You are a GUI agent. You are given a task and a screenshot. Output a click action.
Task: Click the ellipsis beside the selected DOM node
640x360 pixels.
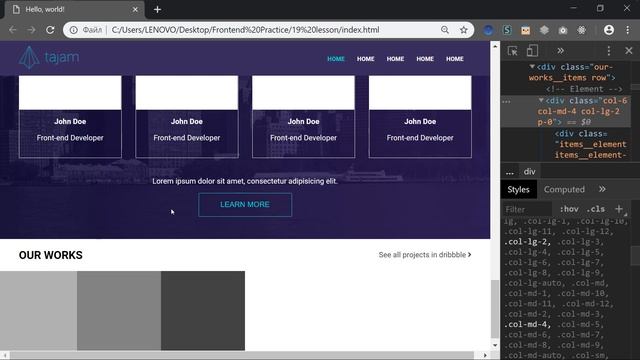click(507, 101)
